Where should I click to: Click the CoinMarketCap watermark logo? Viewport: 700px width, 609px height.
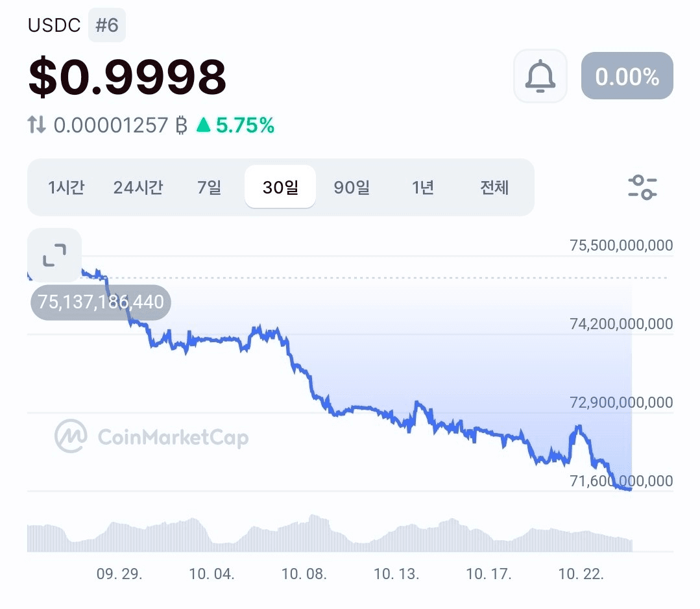point(151,436)
